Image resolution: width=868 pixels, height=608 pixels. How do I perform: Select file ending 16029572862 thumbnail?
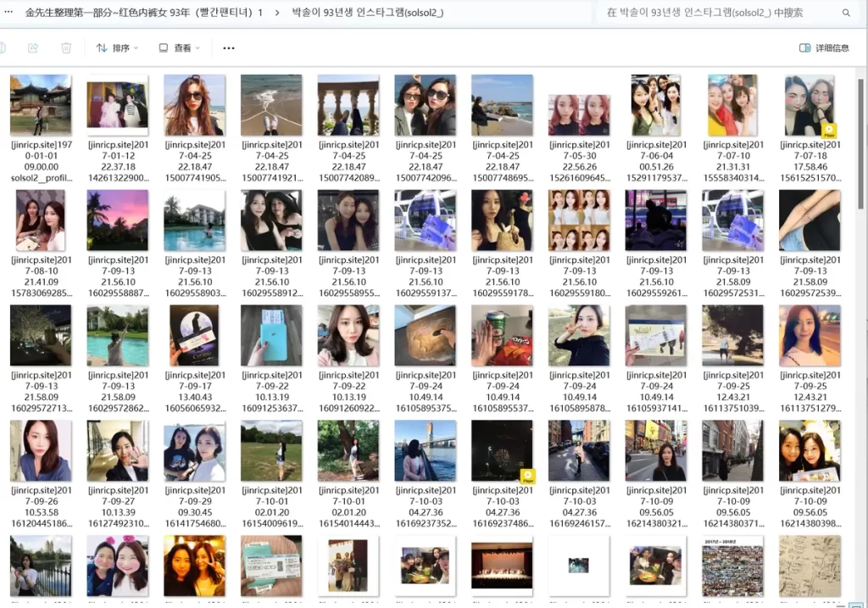(x=117, y=336)
